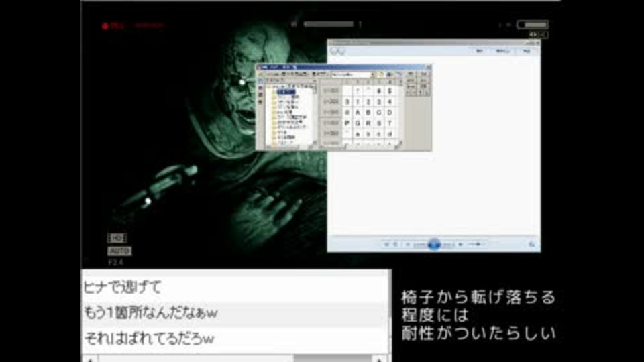Click the second applet icon in IME Pad sidebar
The height and width of the screenshot is (362, 644).
(260, 88)
